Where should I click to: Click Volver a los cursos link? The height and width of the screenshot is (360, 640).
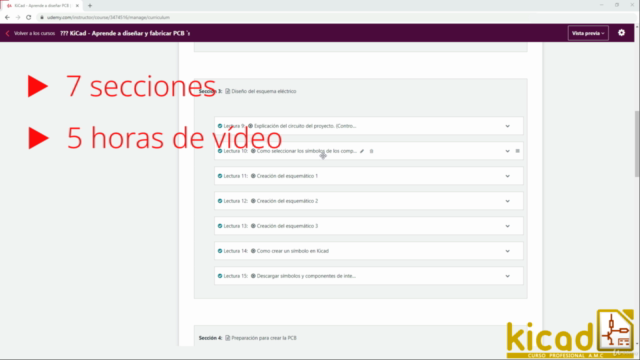[34, 33]
